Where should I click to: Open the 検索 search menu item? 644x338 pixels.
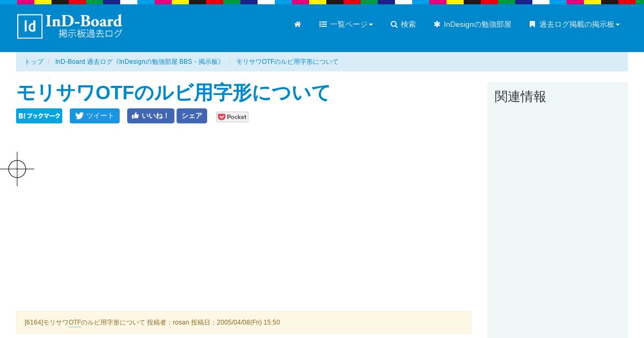[x=403, y=25]
